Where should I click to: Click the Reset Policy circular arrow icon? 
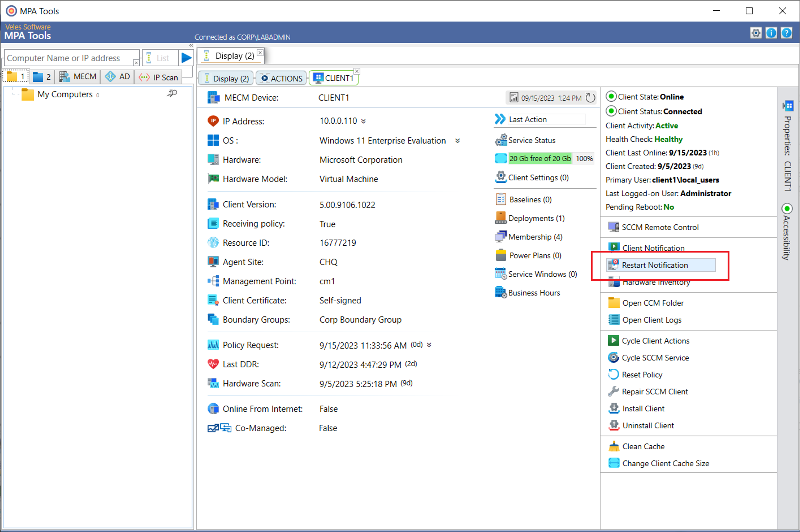point(614,375)
